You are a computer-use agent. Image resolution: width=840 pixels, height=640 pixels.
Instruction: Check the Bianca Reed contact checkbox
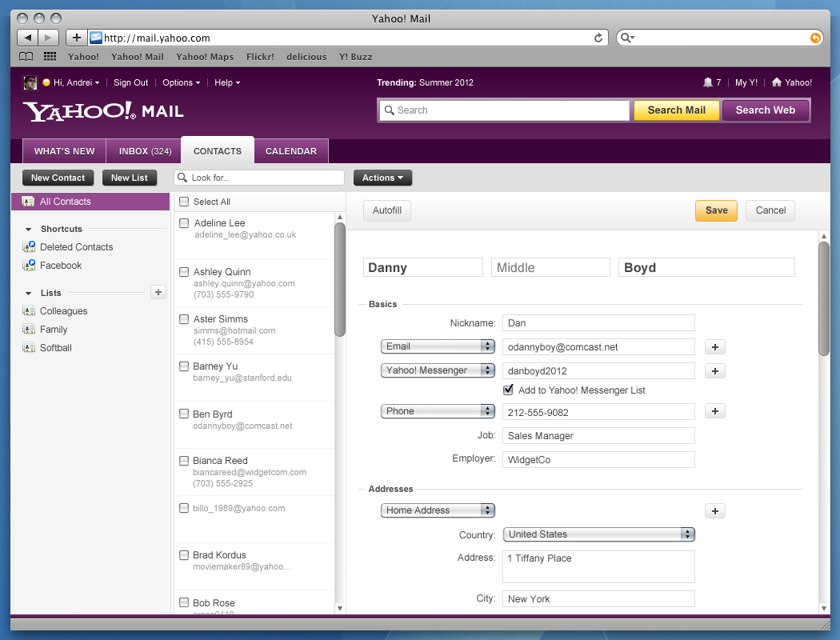pos(184,461)
